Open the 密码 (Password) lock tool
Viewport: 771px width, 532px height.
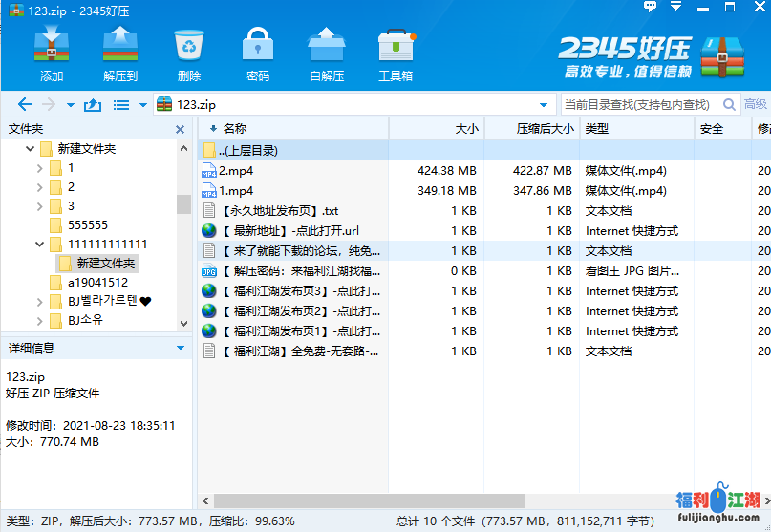click(257, 53)
